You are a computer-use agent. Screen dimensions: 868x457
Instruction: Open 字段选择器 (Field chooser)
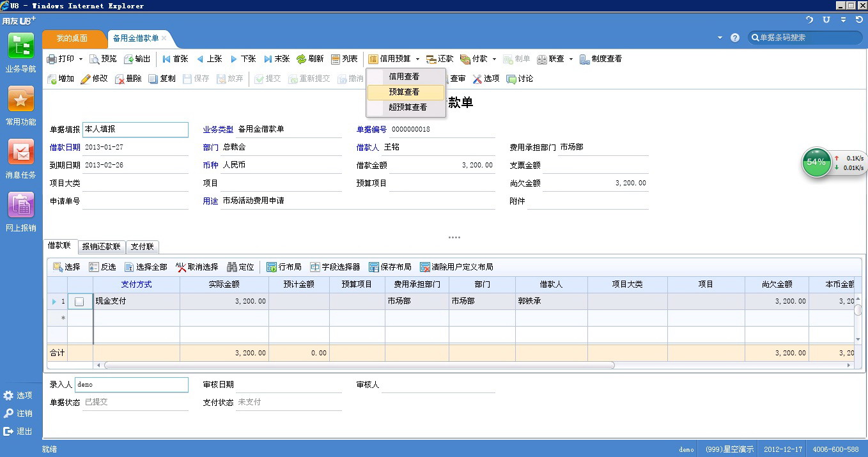[x=335, y=267]
